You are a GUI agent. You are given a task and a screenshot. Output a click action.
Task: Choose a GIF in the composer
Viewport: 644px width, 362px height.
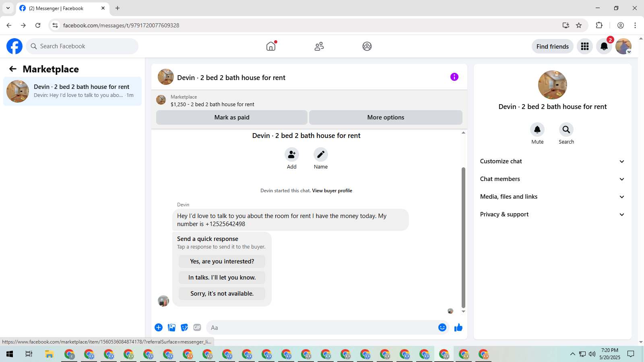click(x=197, y=327)
